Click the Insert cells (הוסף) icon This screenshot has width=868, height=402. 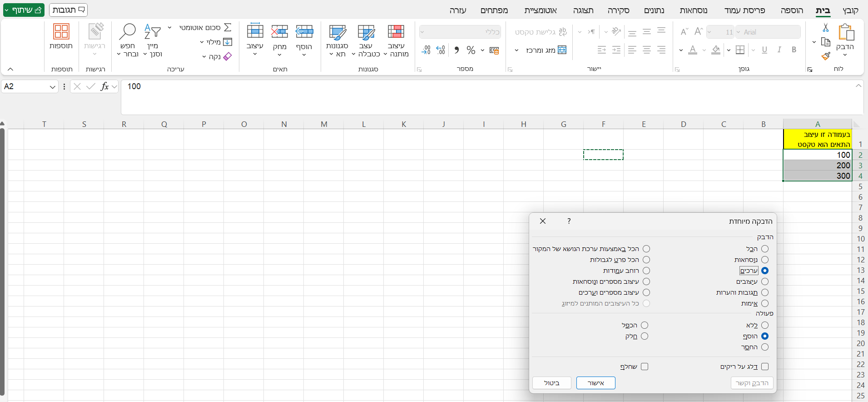tap(304, 31)
